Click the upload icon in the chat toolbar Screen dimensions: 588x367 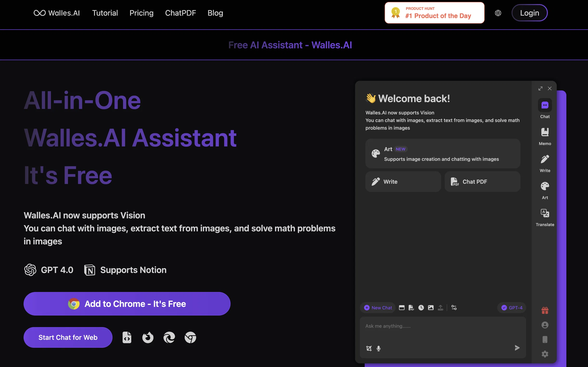pyautogui.click(x=440, y=308)
